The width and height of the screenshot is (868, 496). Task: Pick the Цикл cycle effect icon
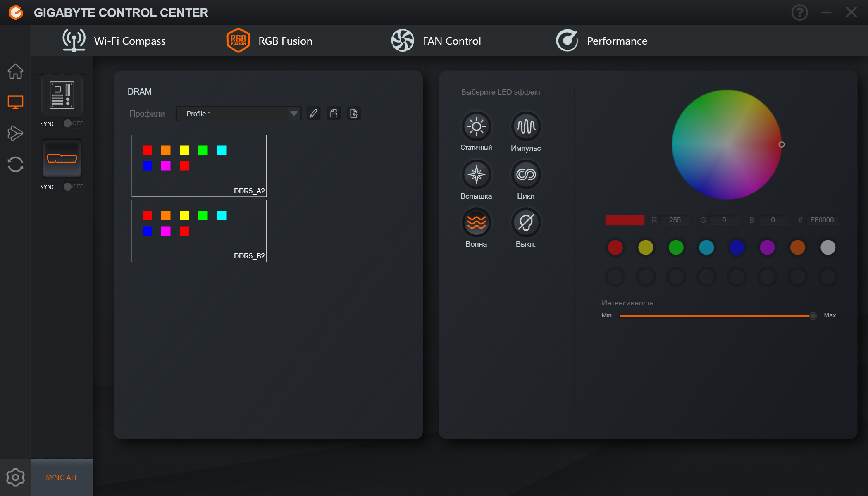click(x=526, y=174)
